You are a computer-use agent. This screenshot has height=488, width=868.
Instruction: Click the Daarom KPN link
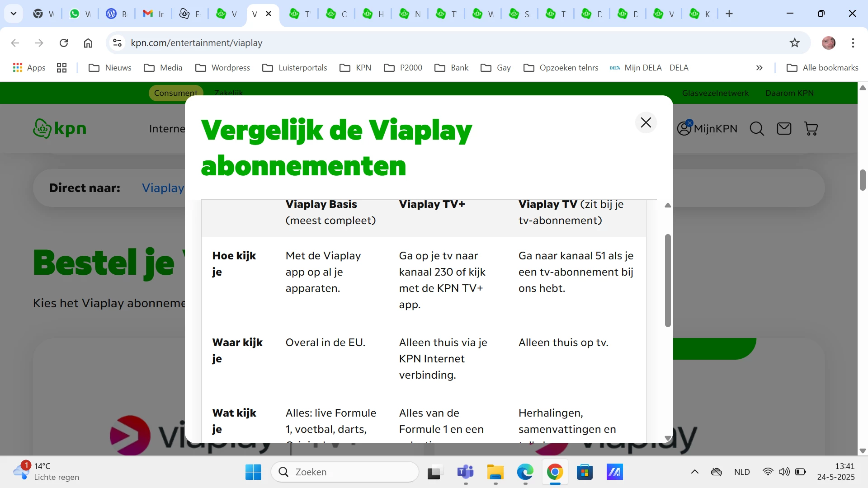pyautogui.click(x=789, y=93)
